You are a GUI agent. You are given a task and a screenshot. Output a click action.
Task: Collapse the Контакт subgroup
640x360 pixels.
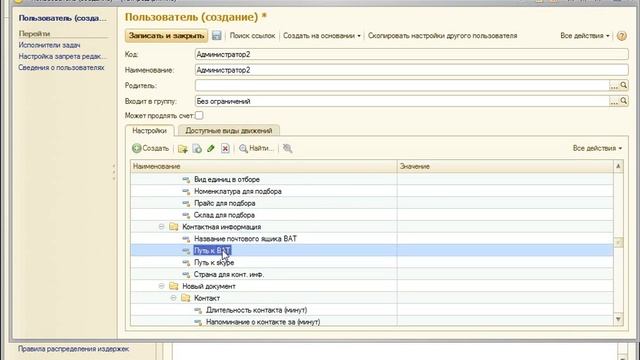[x=173, y=298]
